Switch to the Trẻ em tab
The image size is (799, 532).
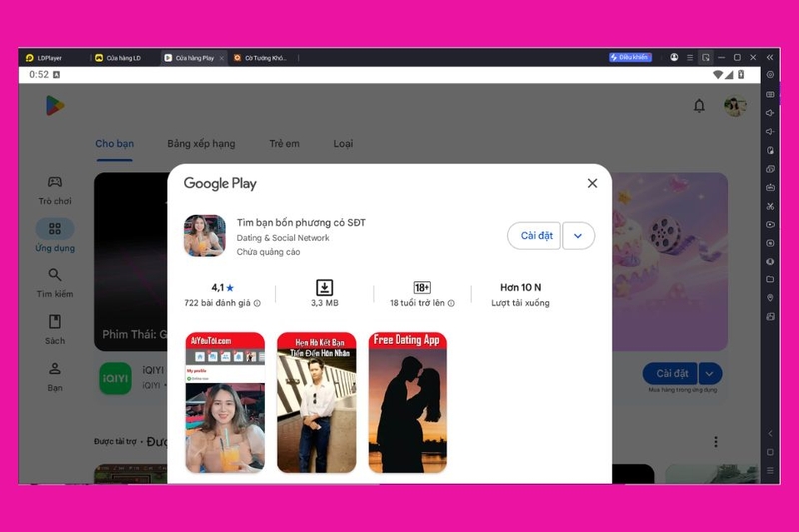[284, 144]
